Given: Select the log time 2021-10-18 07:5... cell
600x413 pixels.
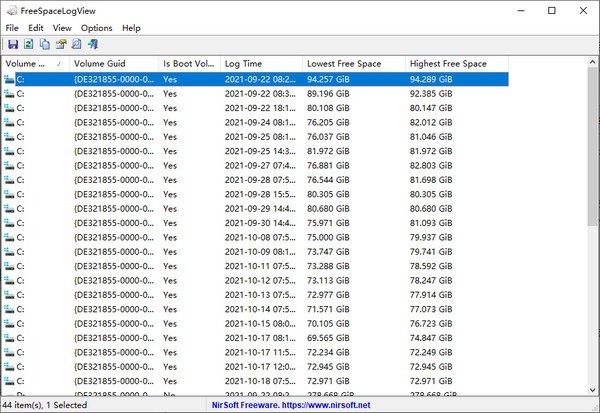Looking at the screenshot, I should click(260, 381).
